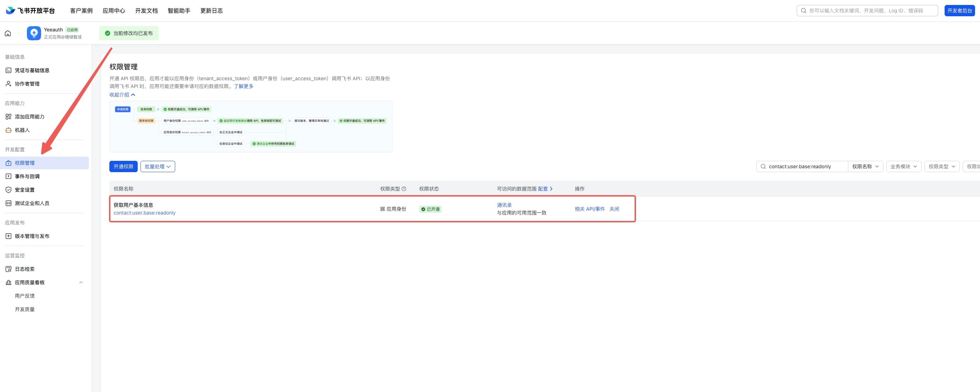
Task: Open 协作者管理 in sidebar
Action: pos(27,83)
